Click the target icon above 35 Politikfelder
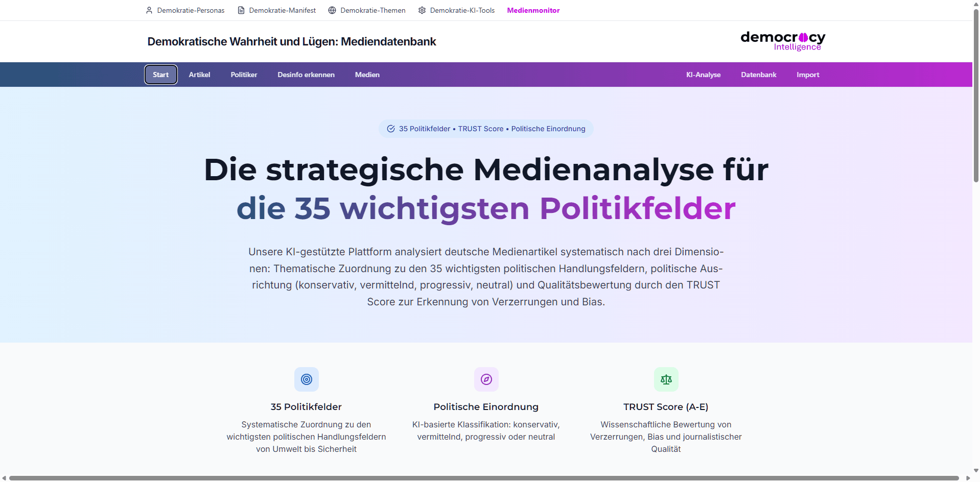The height and width of the screenshot is (482, 980). tap(307, 379)
